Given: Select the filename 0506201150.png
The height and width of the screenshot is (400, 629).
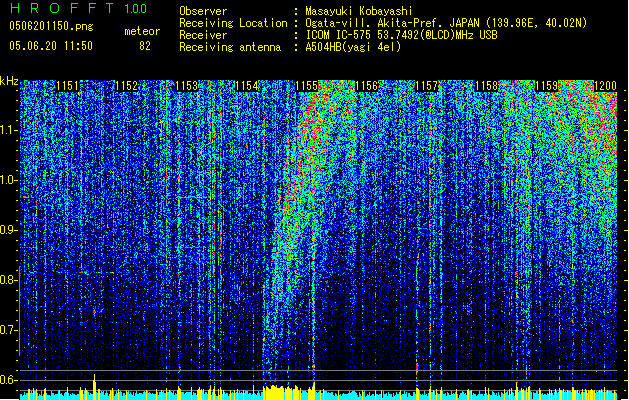Looking at the screenshot, I should pyautogui.click(x=51, y=26).
